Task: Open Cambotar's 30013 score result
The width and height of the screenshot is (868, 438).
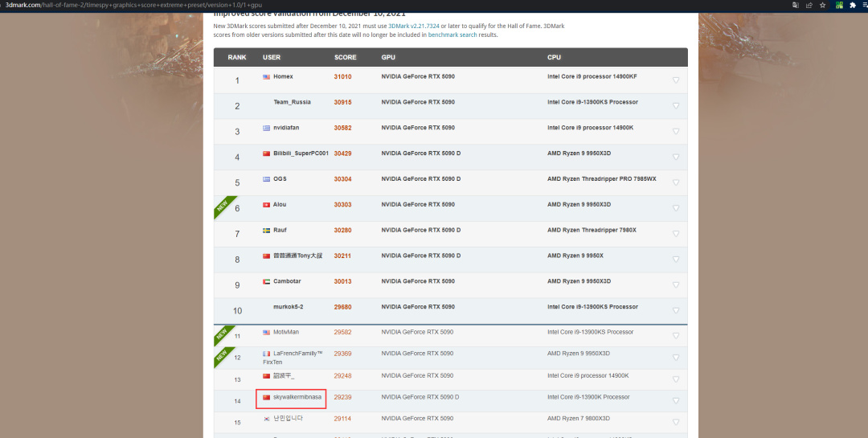Action: click(342, 280)
